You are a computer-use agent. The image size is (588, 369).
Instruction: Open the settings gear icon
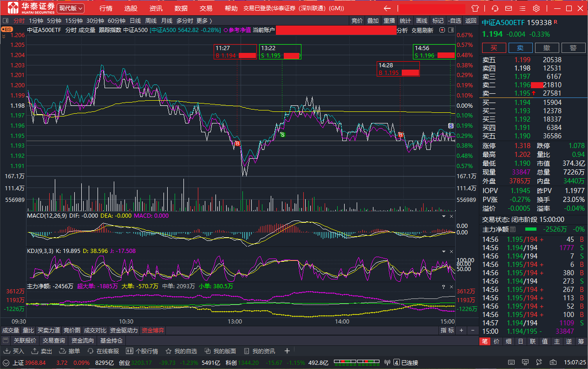536,8
